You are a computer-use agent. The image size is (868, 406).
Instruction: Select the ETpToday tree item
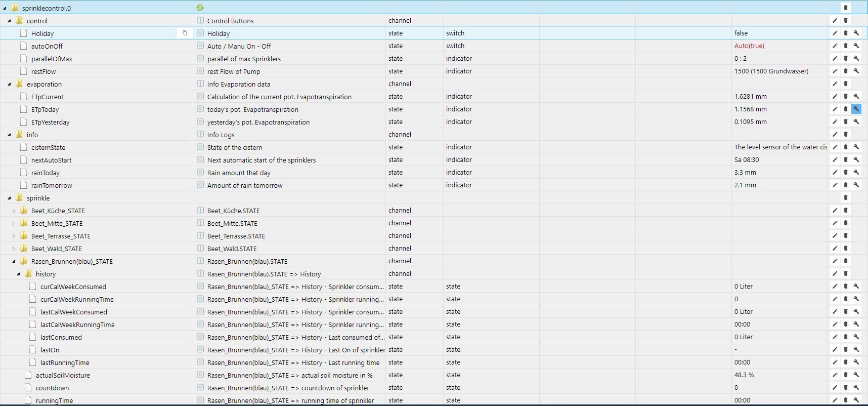click(45, 109)
